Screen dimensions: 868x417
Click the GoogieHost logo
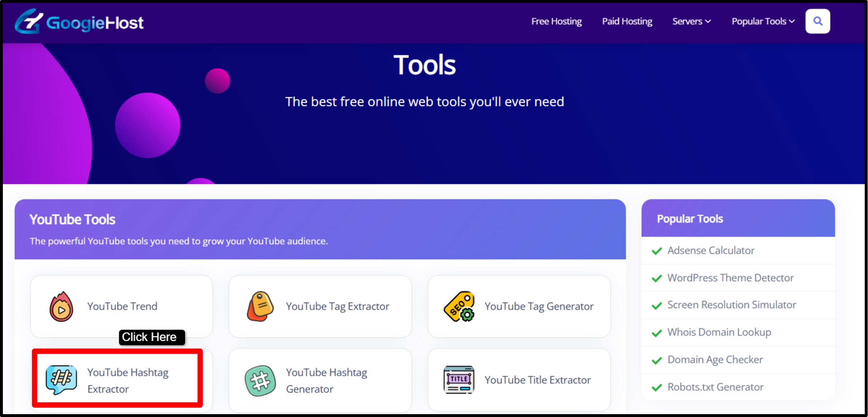coord(79,22)
